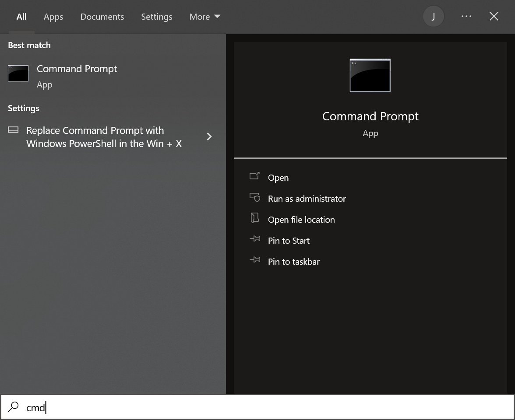This screenshot has width=515, height=420.
Task: Click the search box containing cmd
Action: [x=257, y=407]
